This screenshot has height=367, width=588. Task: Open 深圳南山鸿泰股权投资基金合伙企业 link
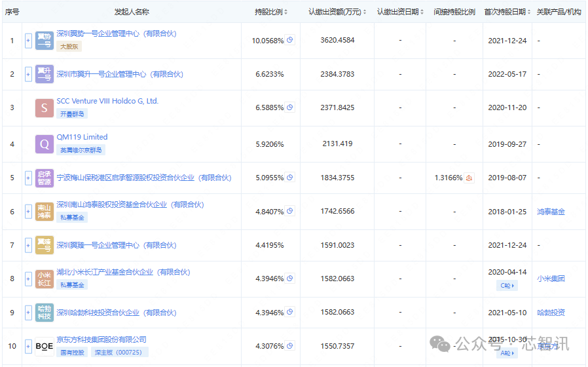[x=130, y=204]
